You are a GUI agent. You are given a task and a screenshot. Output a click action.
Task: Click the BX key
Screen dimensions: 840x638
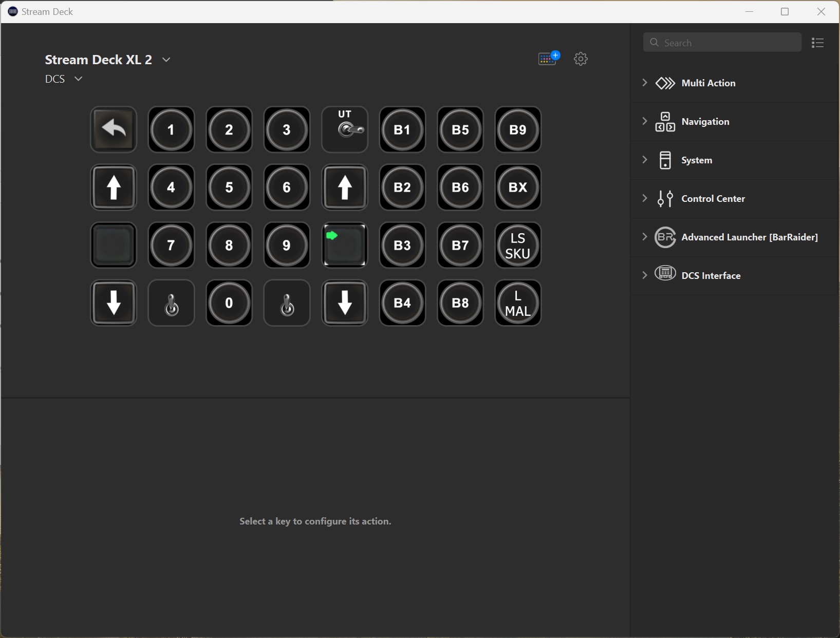tap(517, 187)
